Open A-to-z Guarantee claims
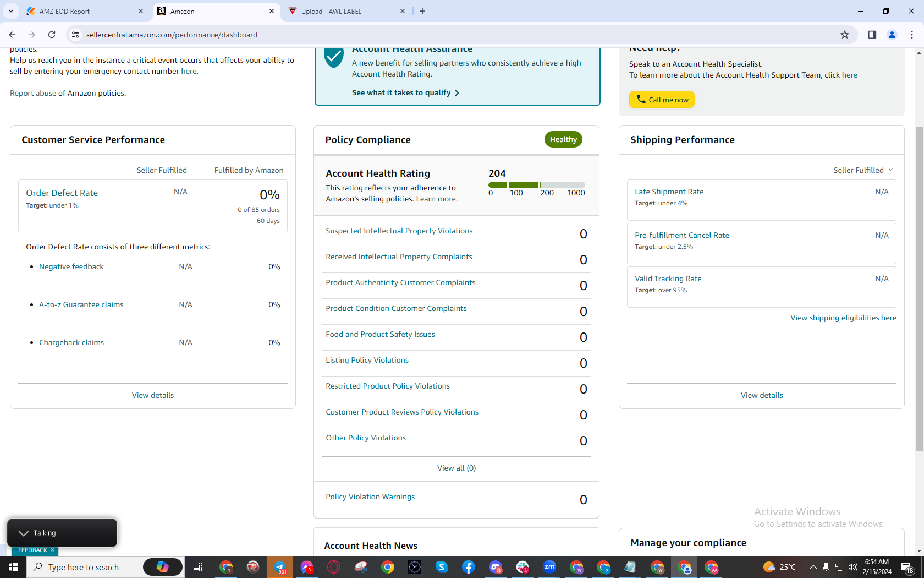The image size is (924, 578). [81, 304]
